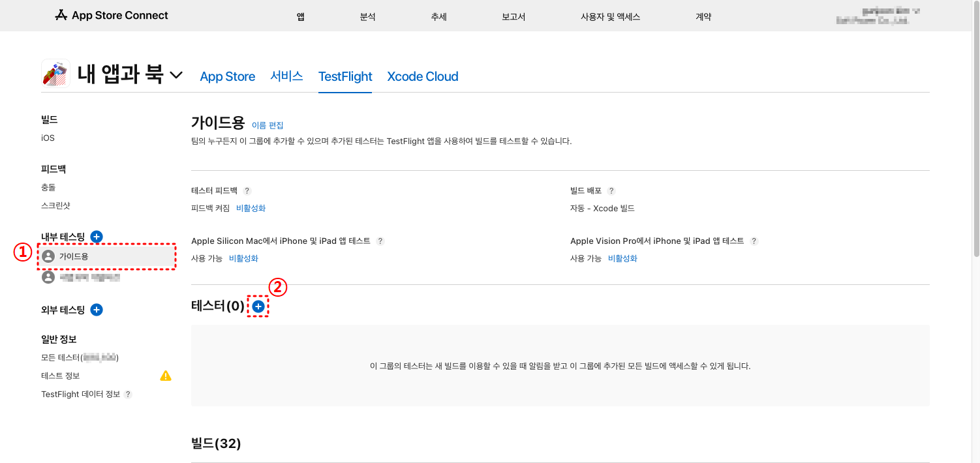Click the 이름 편집 link
Viewport: 980px width, 463px height.
(268, 125)
